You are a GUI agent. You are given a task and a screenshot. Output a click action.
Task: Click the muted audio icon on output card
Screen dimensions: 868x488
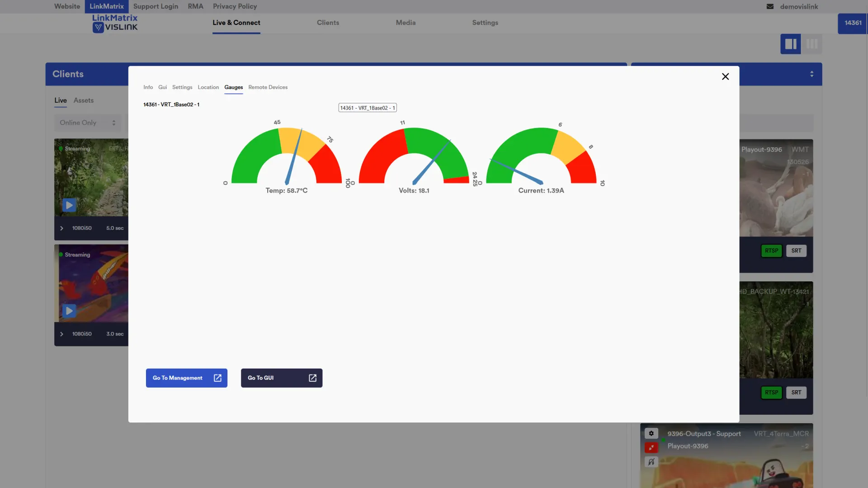click(651, 462)
